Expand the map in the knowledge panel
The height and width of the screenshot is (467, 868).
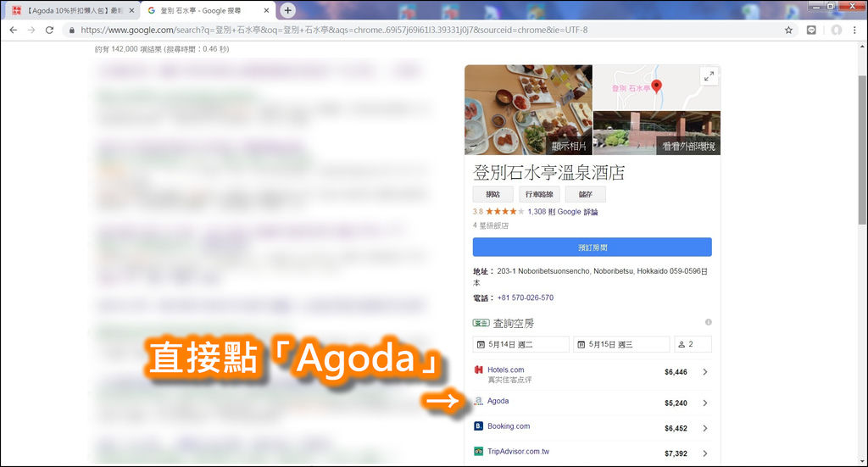(709, 76)
